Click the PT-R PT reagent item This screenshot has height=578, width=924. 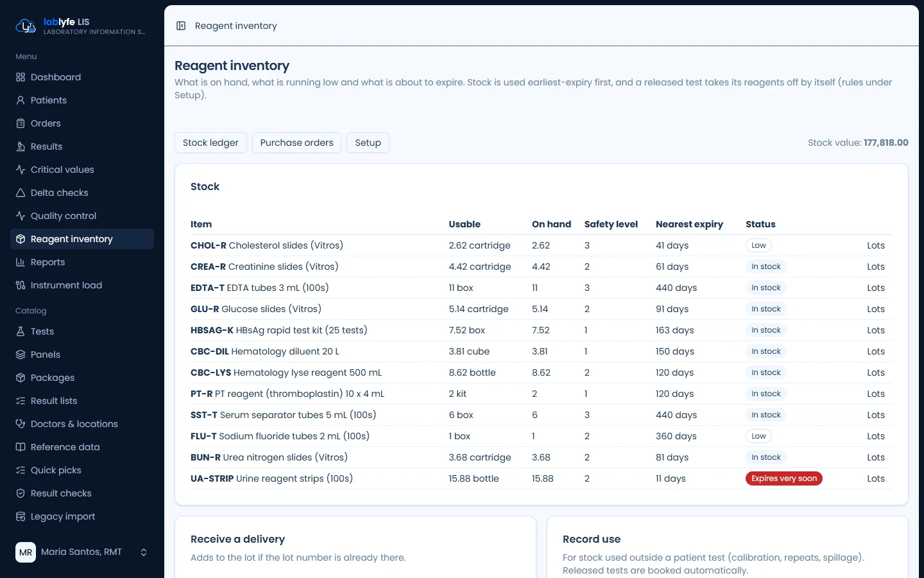[287, 394]
